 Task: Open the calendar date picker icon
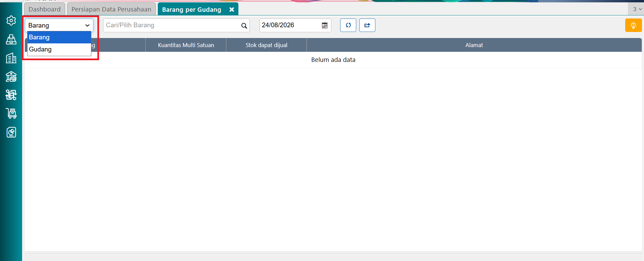pyautogui.click(x=325, y=26)
